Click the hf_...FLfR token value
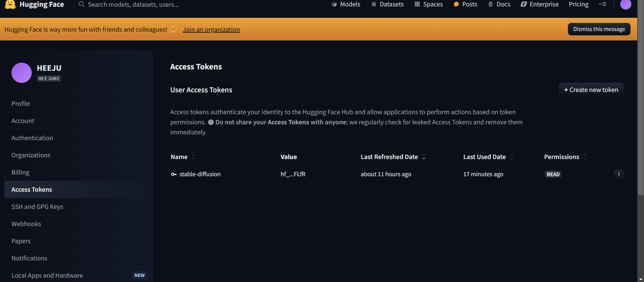The width and height of the screenshot is (644, 282). 293,174
